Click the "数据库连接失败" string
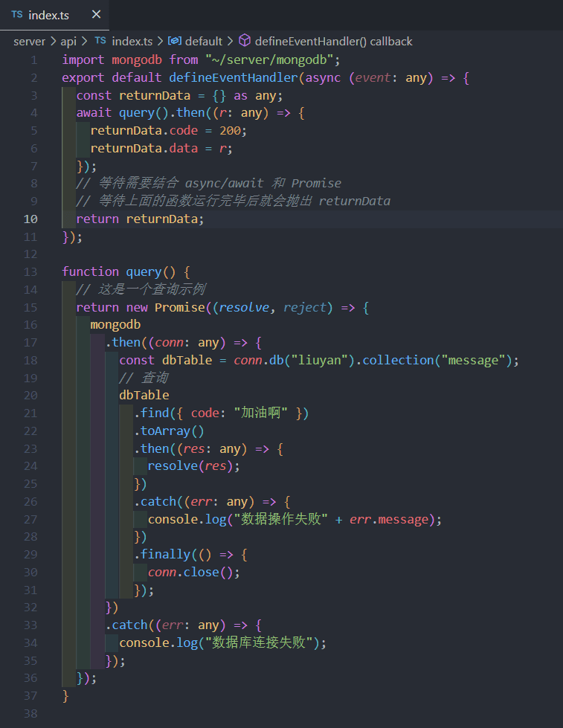 [x=260, y=643]
